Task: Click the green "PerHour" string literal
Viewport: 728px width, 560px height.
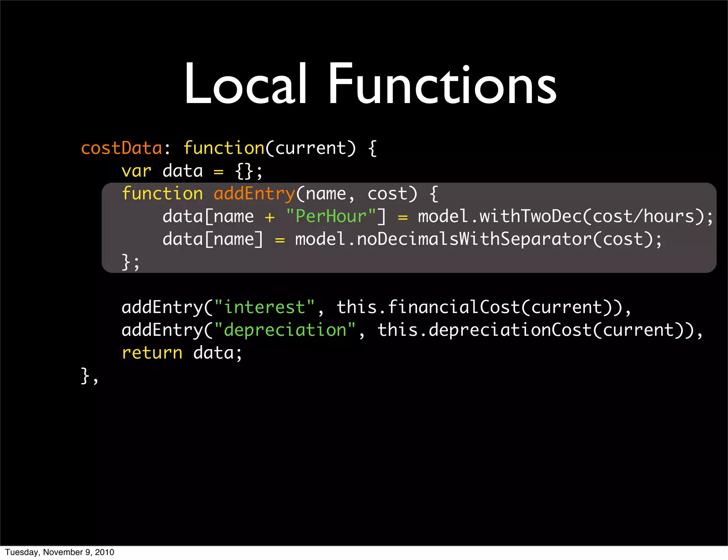Action: tap(331, 216)
